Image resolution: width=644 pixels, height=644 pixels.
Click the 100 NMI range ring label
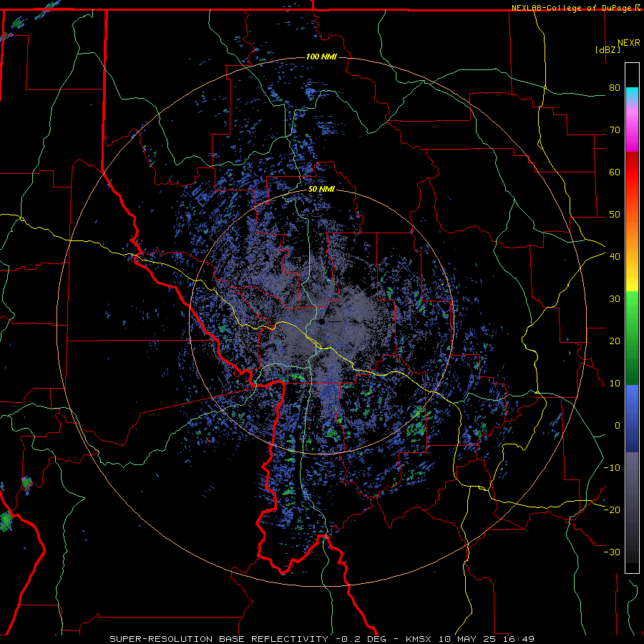click(x=321, y=57)
